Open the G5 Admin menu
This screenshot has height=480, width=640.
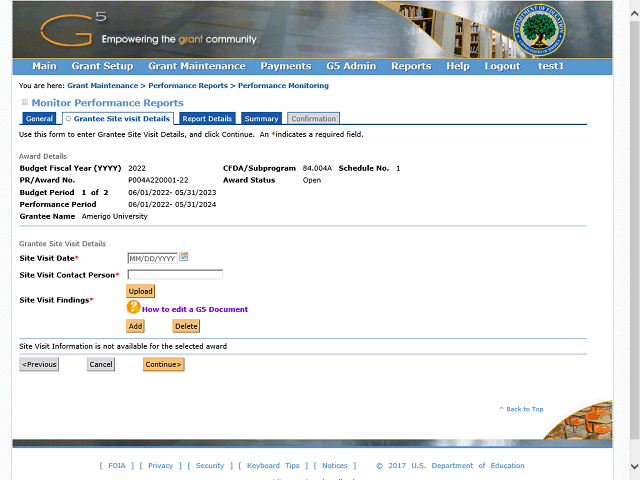(351, 66)
